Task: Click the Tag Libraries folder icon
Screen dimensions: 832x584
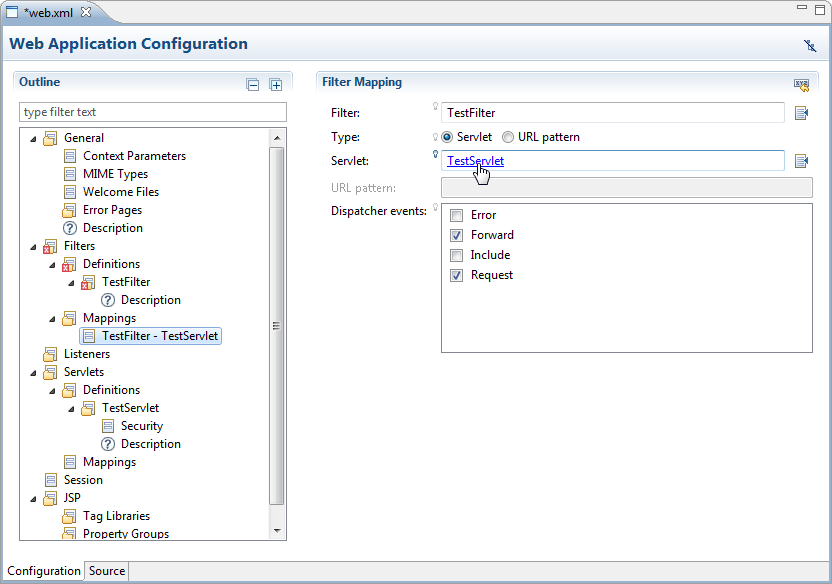Action: [69, 516]
